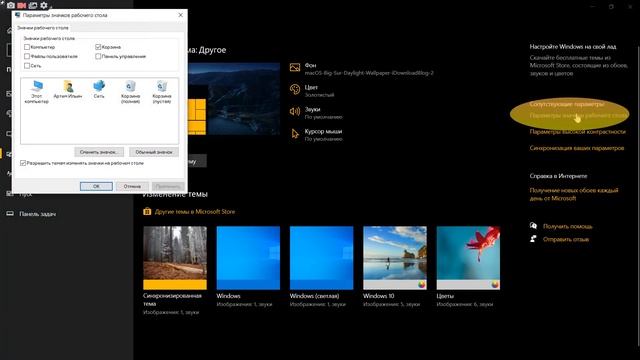
Task: Click the 'Фон' background picture icon
Action: coord(295,67)
